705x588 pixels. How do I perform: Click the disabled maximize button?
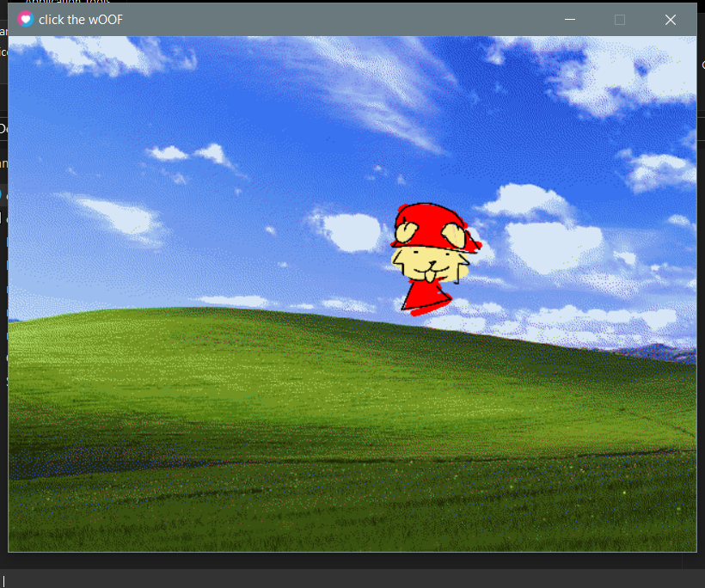(x=620, y=20)
